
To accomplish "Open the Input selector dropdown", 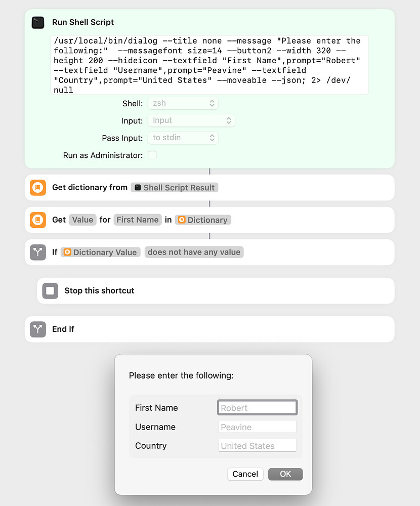I will point(191,120).
